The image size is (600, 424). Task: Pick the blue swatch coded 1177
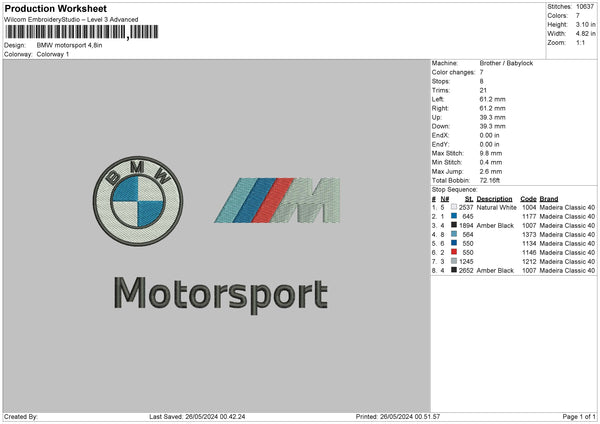click(x=453, y=216)
